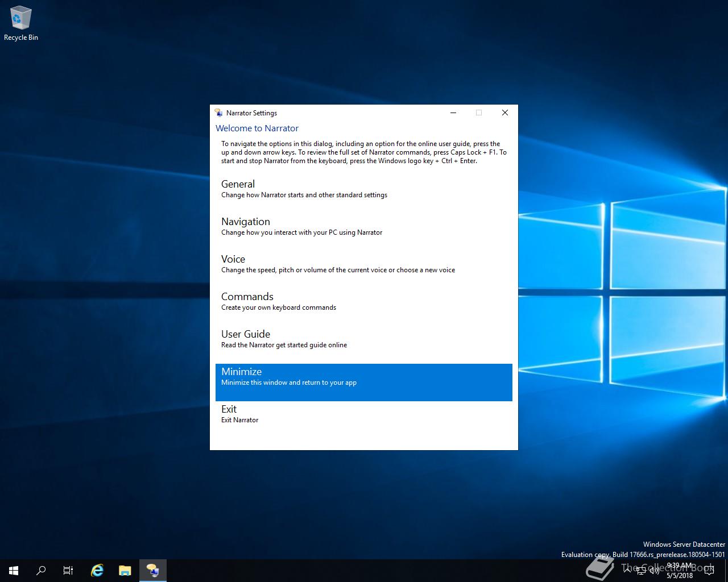This screenshot has height=582, width=728.
Task: Close the Narrator Settings window
Action: point(504,113)
